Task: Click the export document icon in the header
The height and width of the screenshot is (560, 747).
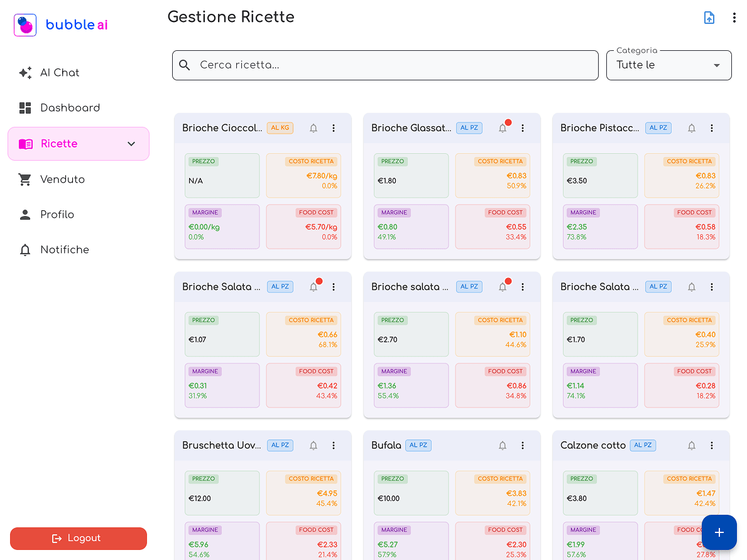Action: pyautogui.click(x=709, y=18)
